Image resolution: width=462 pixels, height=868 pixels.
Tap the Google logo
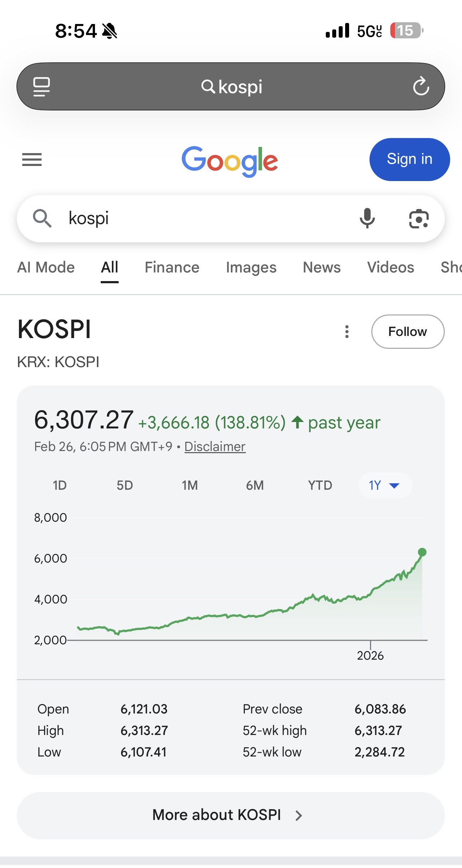point(230,161)
